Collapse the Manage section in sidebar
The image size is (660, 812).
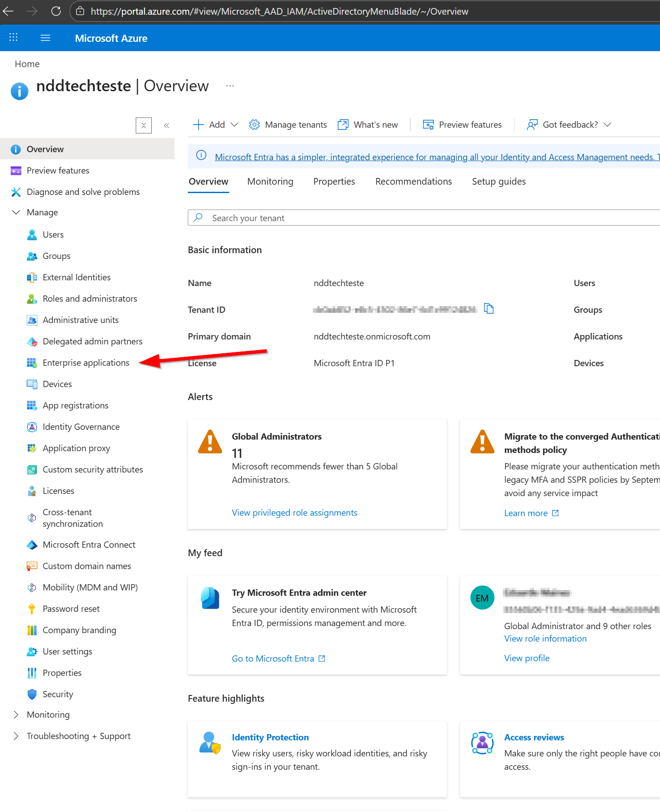coord(16,212)
